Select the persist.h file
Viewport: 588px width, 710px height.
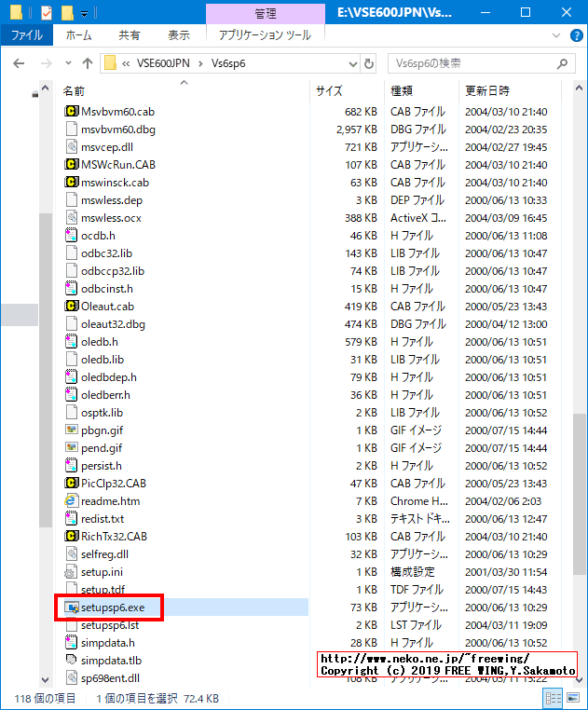click(101, 466)
